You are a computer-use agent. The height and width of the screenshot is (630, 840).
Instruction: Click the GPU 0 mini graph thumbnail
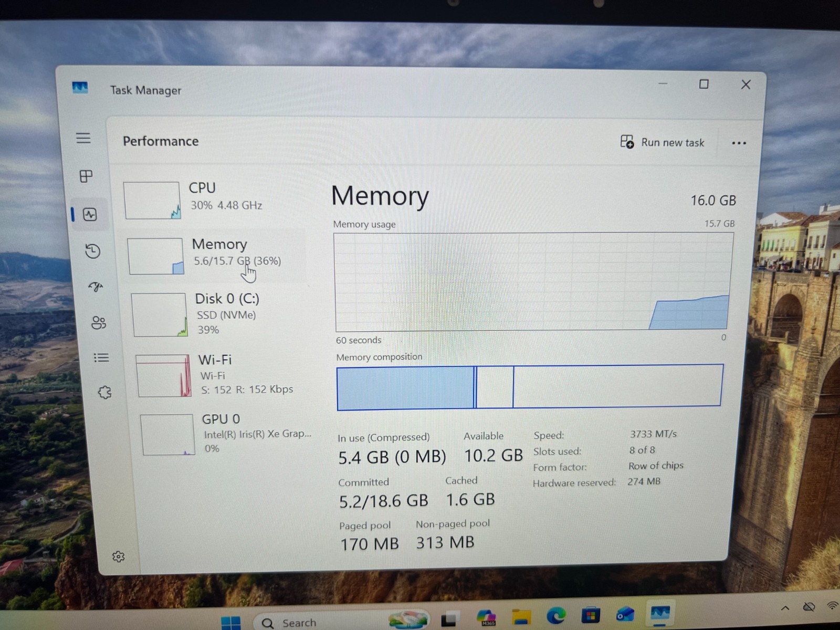click(167, 435)
